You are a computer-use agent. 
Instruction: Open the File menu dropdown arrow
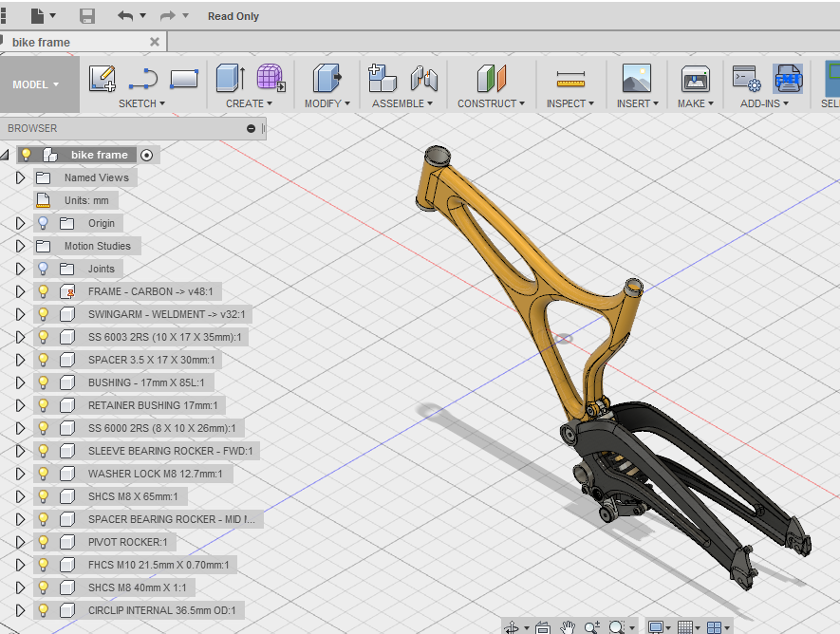coord(53,15)
